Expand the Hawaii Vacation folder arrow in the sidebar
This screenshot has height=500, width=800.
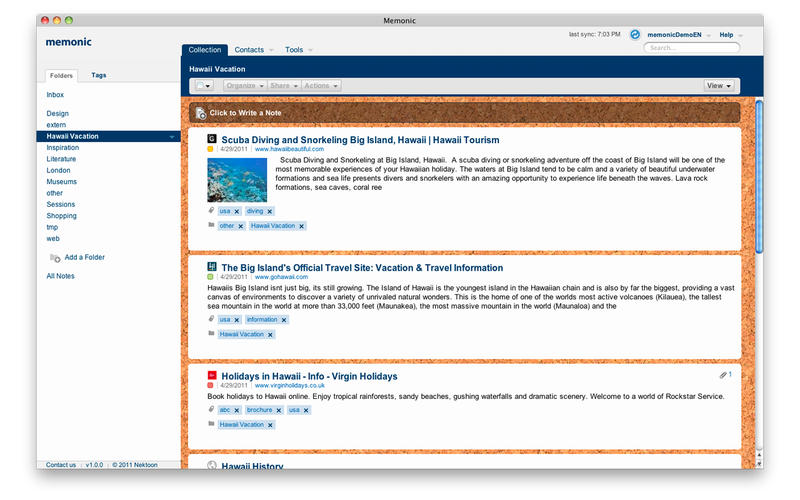[x=172, y=136]
